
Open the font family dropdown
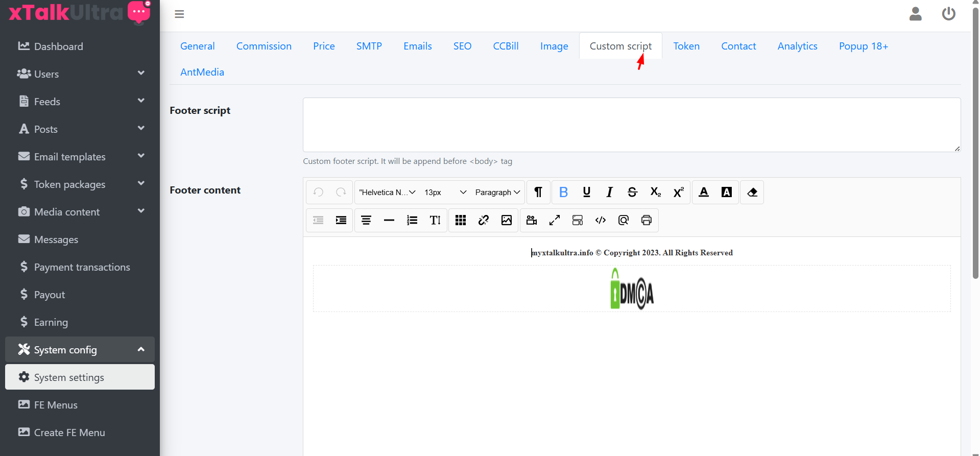(x=387, y=193)
